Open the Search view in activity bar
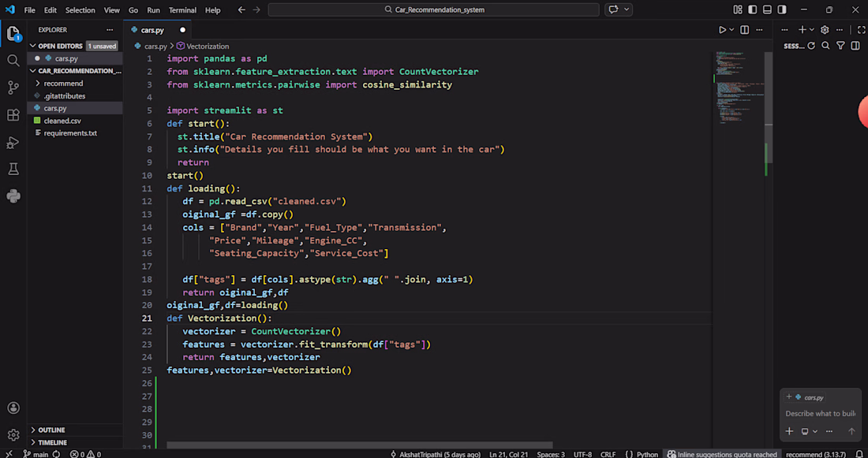868x458 pixels. click(13, 61)
